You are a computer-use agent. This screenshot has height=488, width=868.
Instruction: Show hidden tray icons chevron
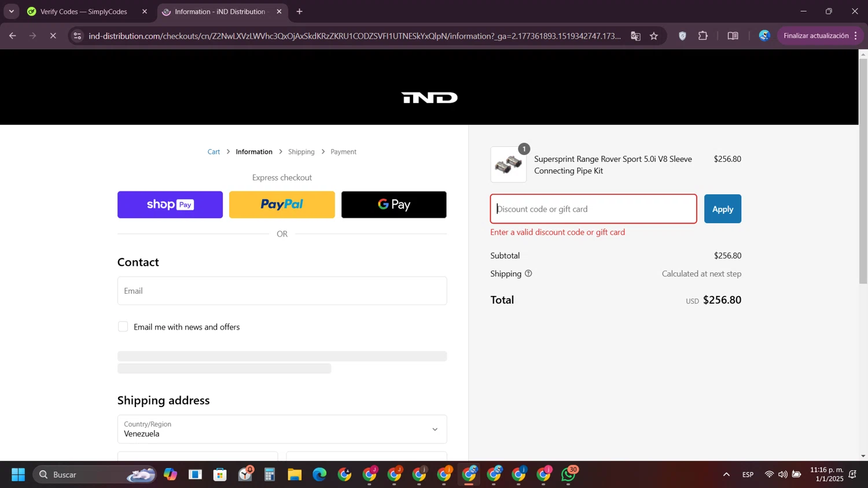pos(726,475)
